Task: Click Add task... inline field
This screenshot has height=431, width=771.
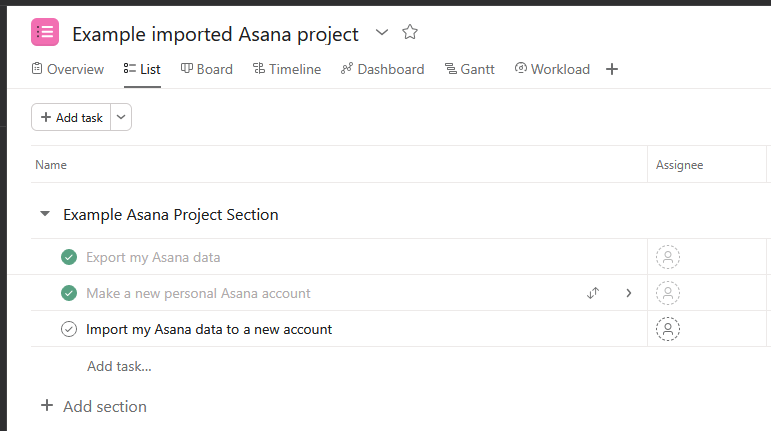Action: tap(119, 366)
